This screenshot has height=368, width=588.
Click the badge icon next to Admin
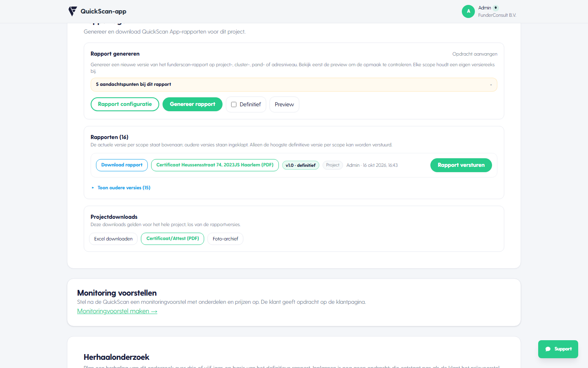pyautogui.click(x=496, y=8)
